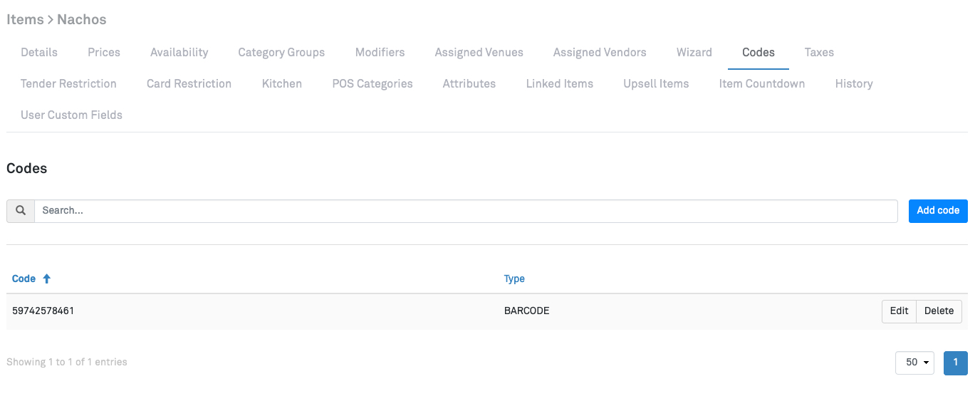980x406 pixels.
Task: Go to the Modifiers tab
Action: coord(380,53)
